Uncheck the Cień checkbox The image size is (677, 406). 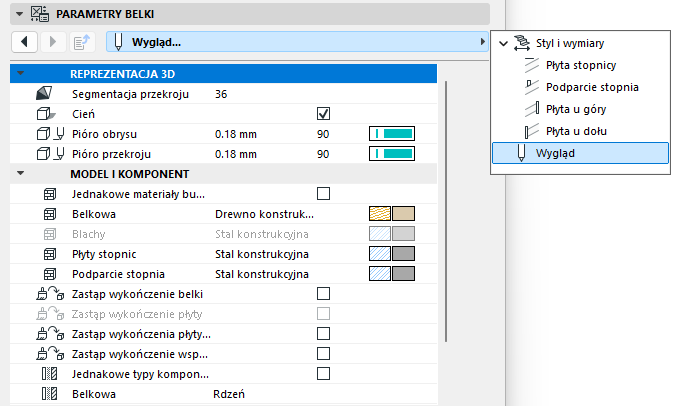pyautogui.click(x=323, y=114)
